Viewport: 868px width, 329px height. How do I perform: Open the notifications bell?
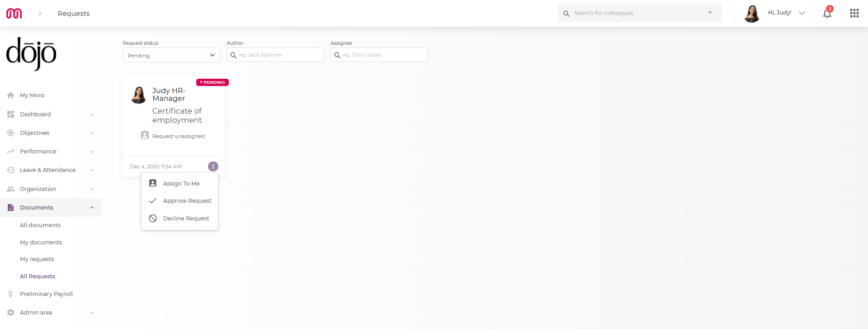point(827,13)
